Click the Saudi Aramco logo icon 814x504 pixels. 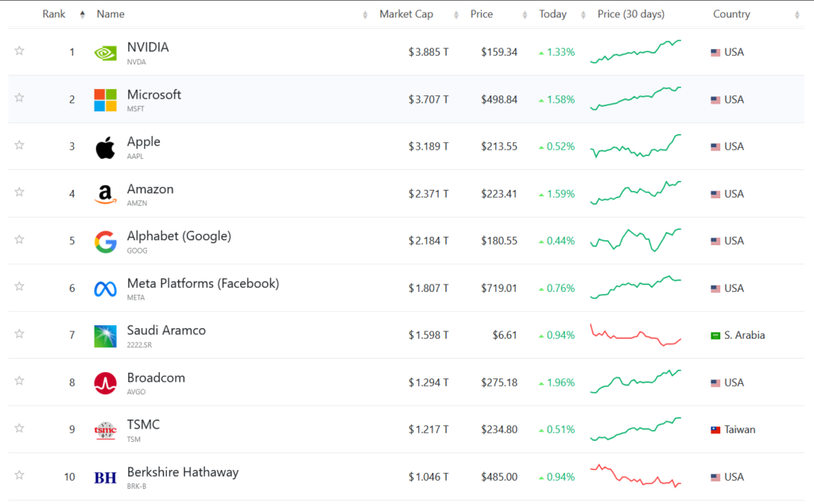tap(105, 336)
